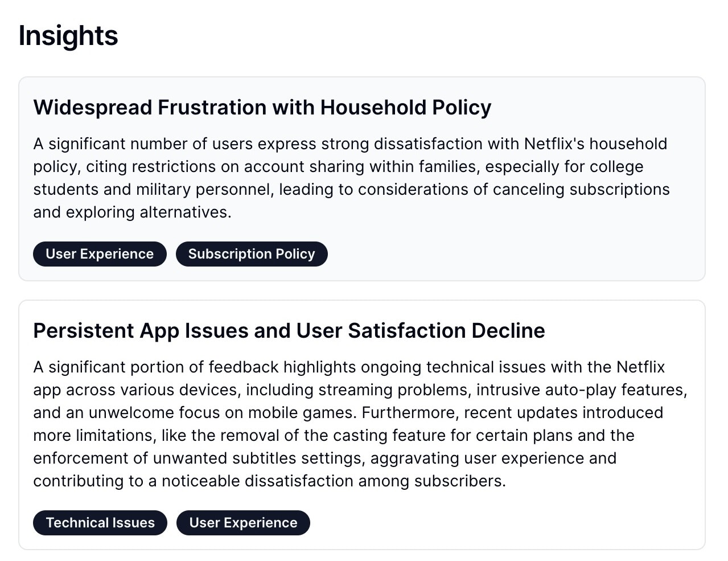
Task: Click the User Experience tag next to Technical Issues
Action: point(243,523)
